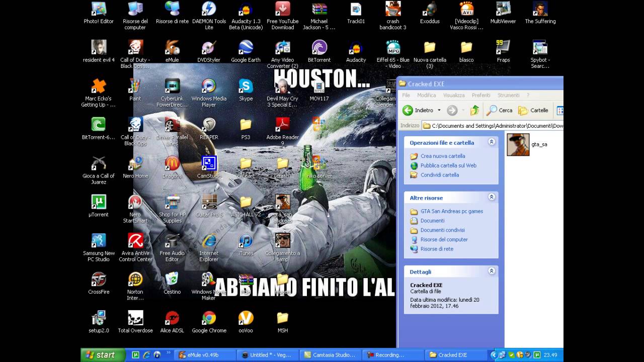644x362 pixels.
Task: Open the Guitar Pro 5 icon
Action: (209, 202)
